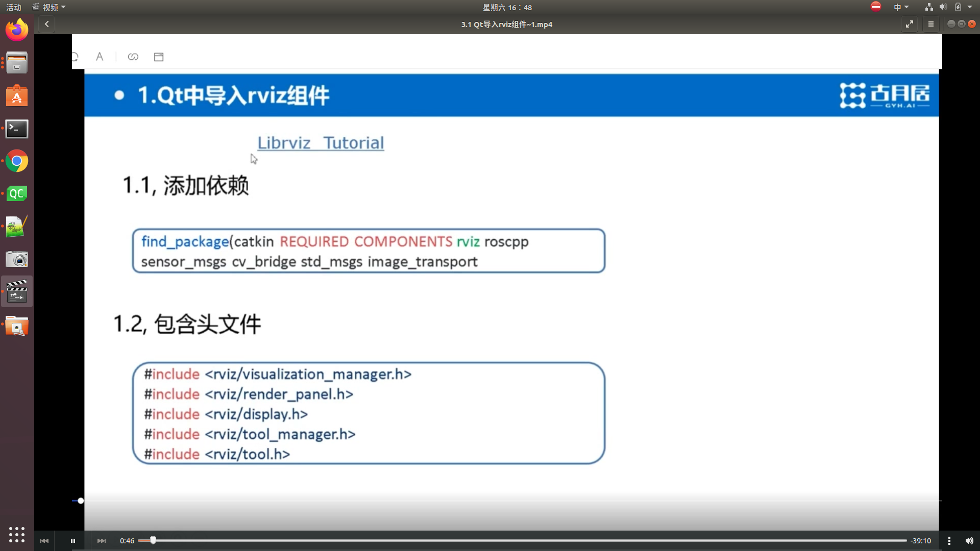
Task: Launch Google Chrome from the dock
Action: [17, 162]
